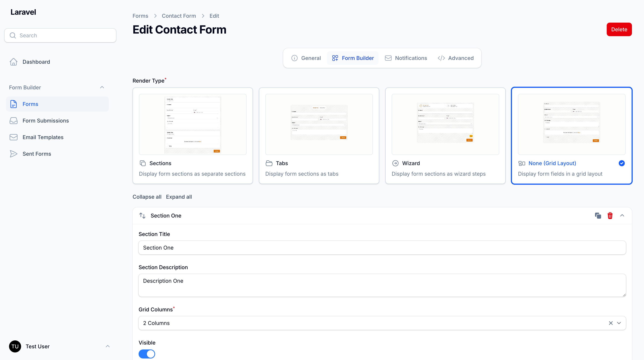Duplicate Section One using the copy icon
The width and height of the screenshot is (644, 360).
click(598, 215)
